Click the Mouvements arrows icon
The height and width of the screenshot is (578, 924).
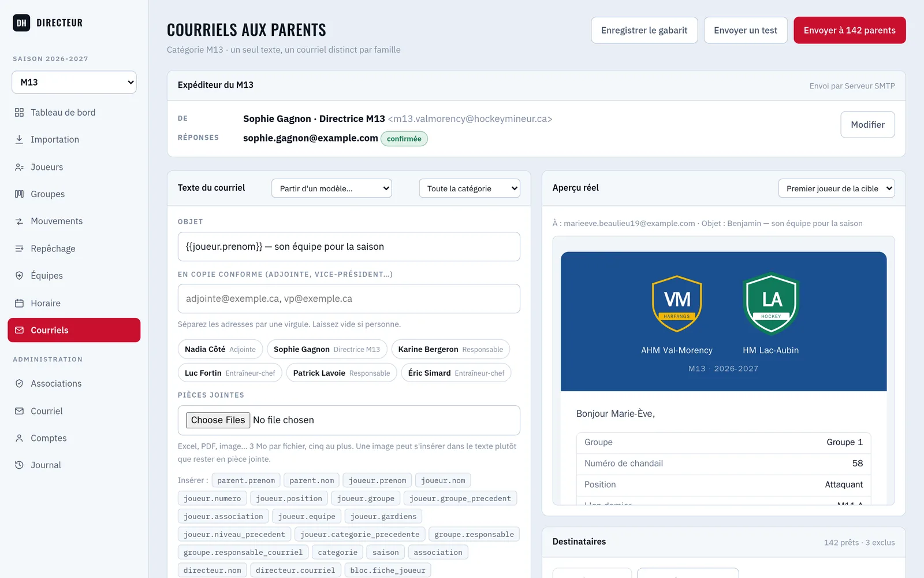click(19, 221)
